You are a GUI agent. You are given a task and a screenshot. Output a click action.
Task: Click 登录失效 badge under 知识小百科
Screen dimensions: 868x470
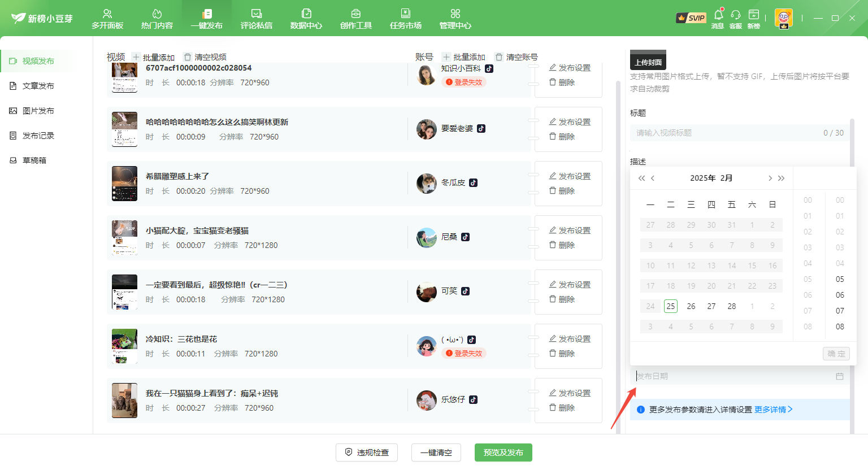[x=464, y=82]
